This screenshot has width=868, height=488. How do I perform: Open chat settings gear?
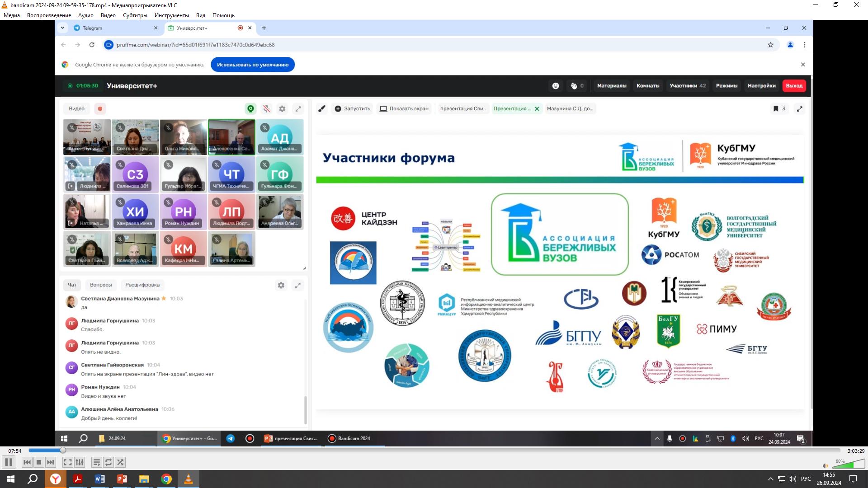point(281,285)
